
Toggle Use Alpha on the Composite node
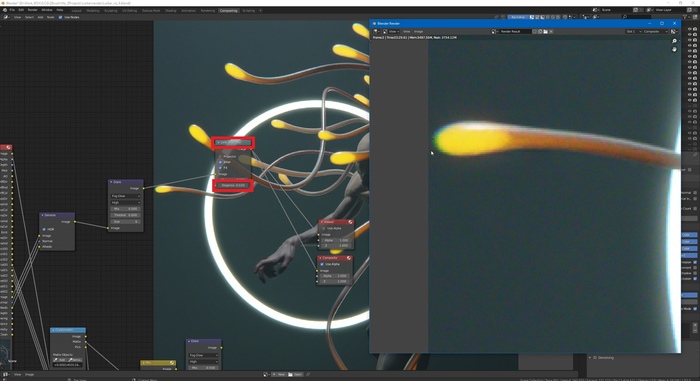coord(322,264)
